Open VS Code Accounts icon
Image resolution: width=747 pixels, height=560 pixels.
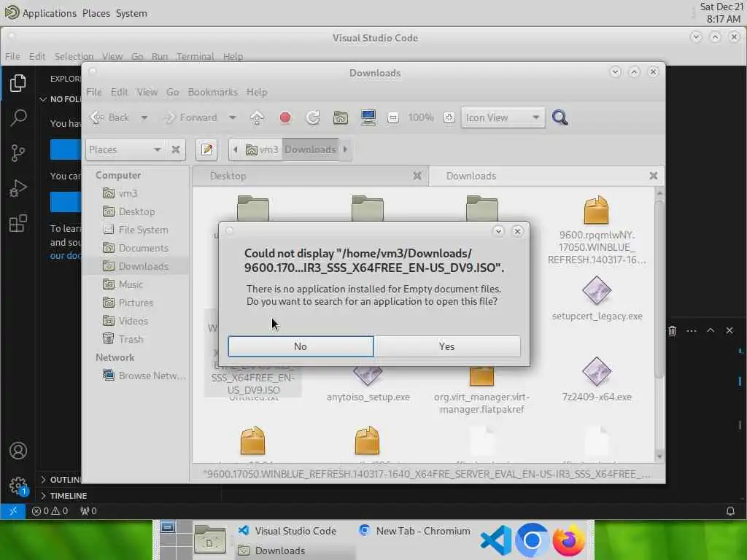(x=18, y=451)
